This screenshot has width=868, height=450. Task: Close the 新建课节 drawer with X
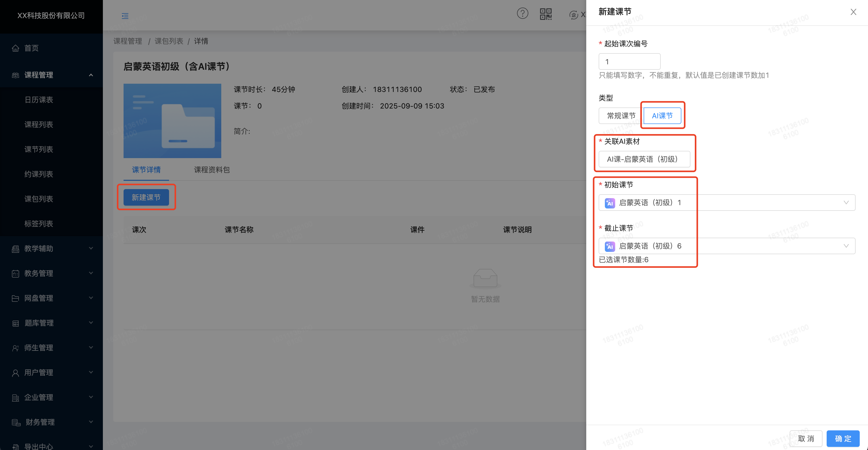coord(853,12)
